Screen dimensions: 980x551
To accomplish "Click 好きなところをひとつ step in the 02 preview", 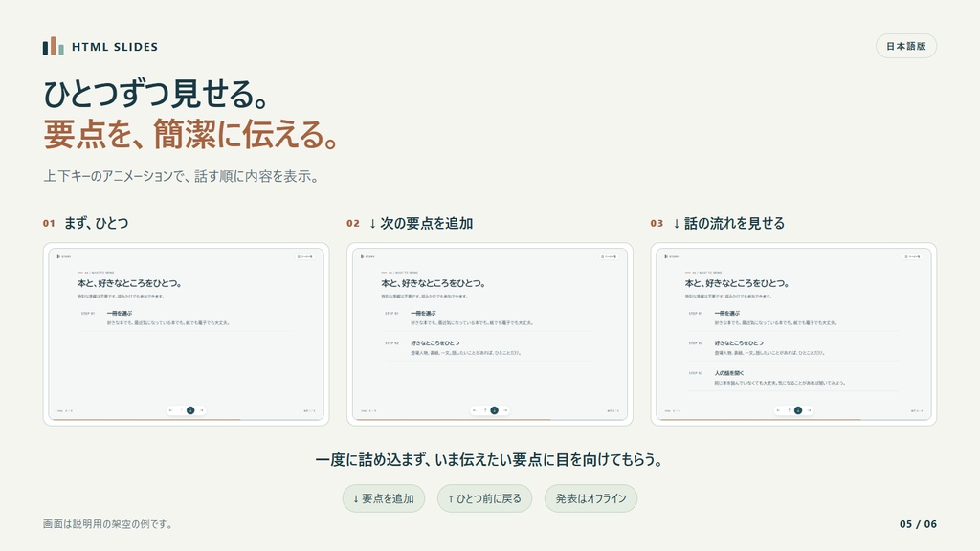I will [x=435, y=343].
